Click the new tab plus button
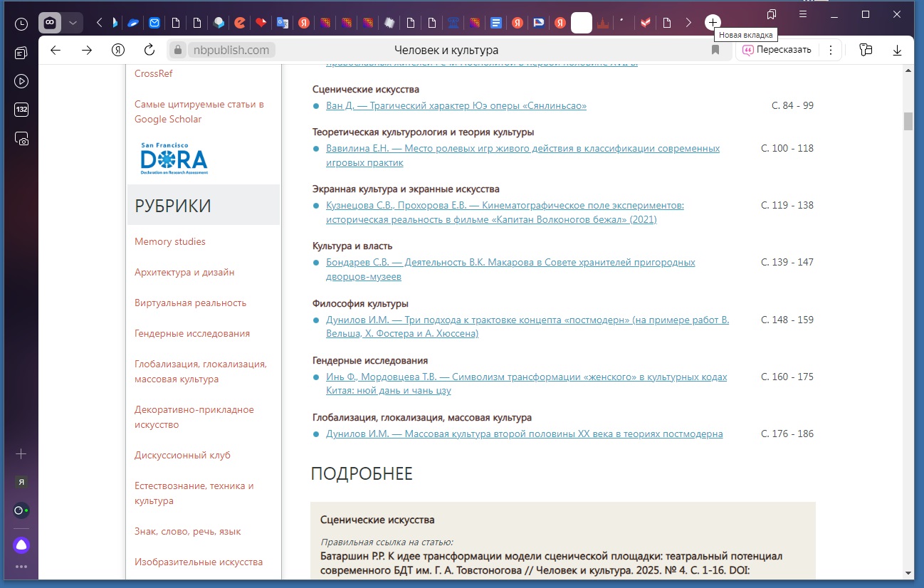Screen dimensions: 924x588 click(713, 23)
